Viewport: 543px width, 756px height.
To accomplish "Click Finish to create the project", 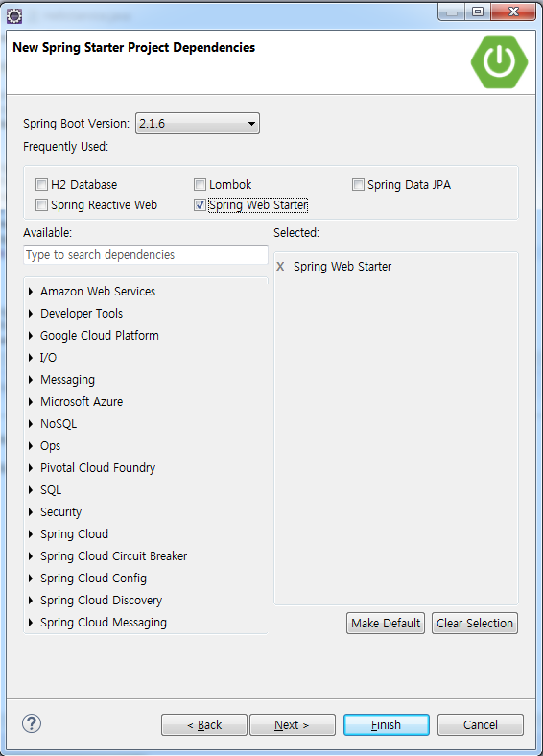I will [387, 724].
